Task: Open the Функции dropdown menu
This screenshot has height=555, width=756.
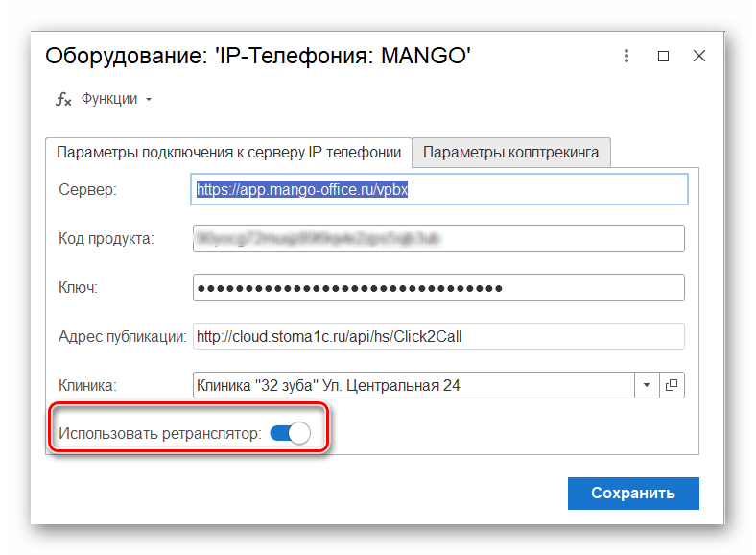Action: click(x=116, y=99)
